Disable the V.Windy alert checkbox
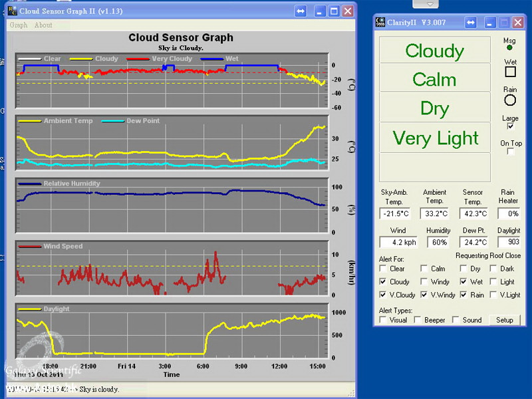The height and width of the screenshot is (399, 532). (x=424, y=295)
